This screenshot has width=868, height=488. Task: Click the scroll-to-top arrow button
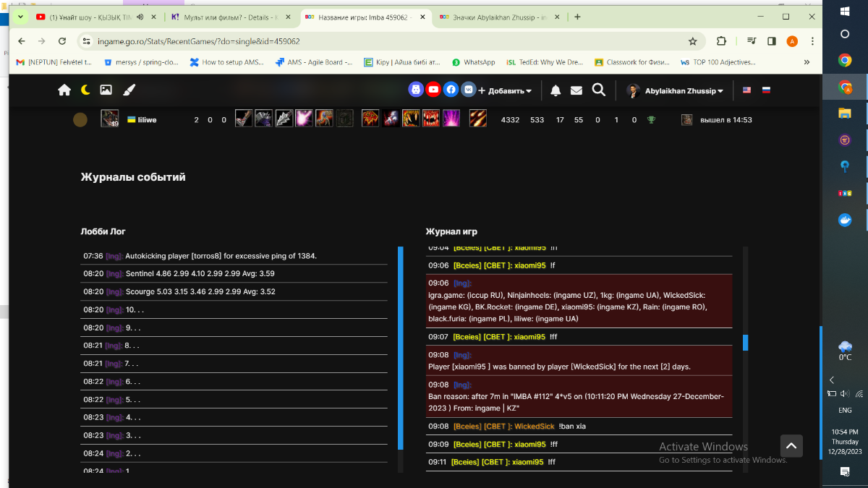[x=791, y=445]
